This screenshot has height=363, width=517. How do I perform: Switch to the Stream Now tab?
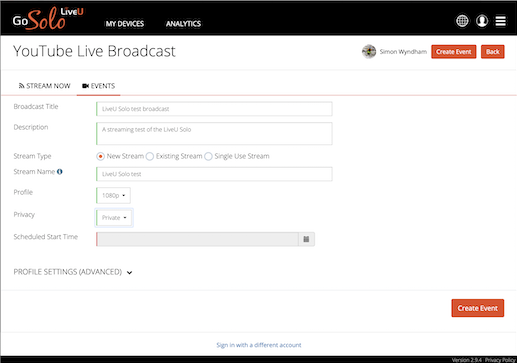click(44, 86)
